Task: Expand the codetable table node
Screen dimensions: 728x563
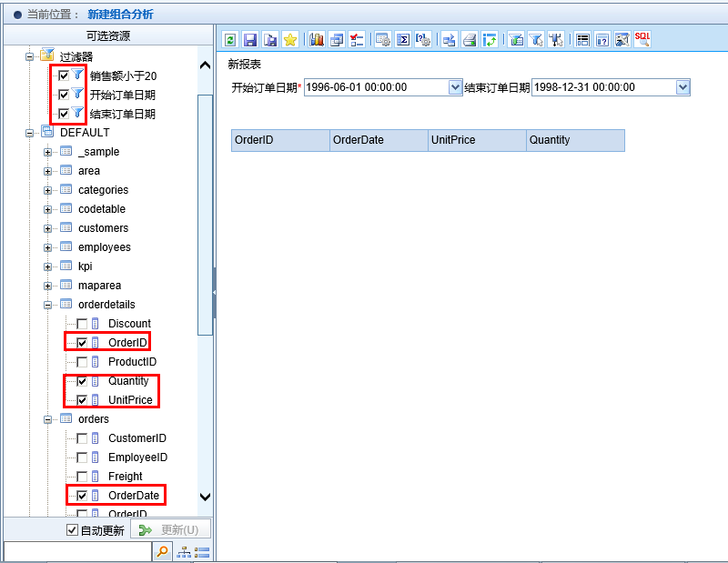Action: pyautogui.click(x=47, y=209)
